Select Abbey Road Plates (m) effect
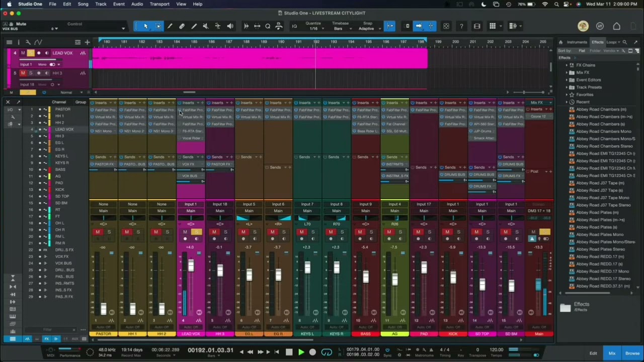644x362 pixels. [597, 213]
